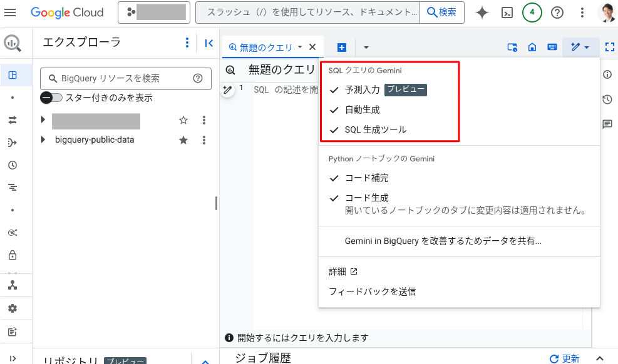
Task: Click the 検索 search button
Action: tap(442, 13)
